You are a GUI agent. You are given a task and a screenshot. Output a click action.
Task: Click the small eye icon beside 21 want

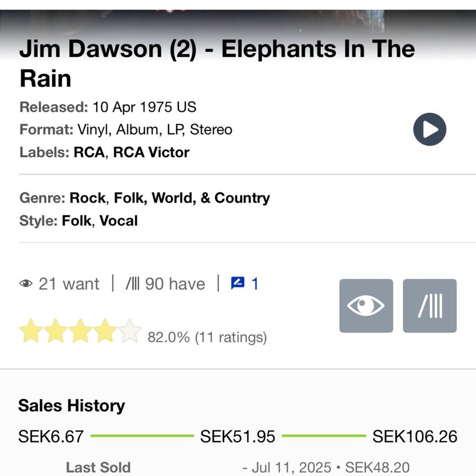(26, 284)
